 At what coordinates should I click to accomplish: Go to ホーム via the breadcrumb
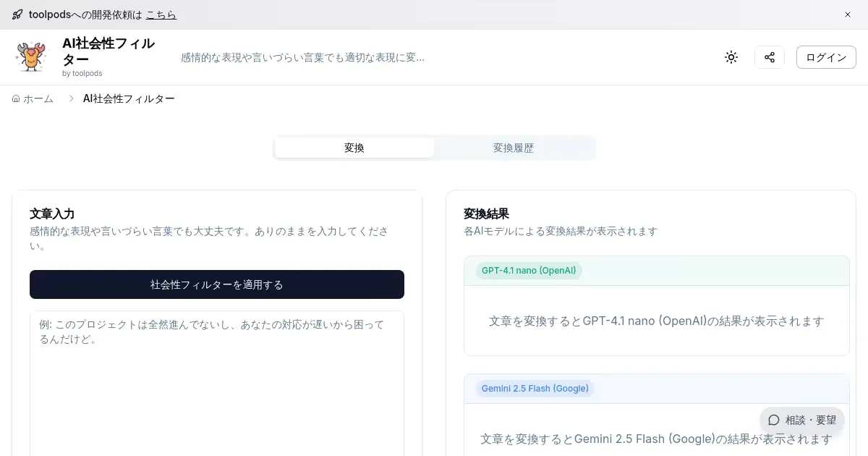38,98
